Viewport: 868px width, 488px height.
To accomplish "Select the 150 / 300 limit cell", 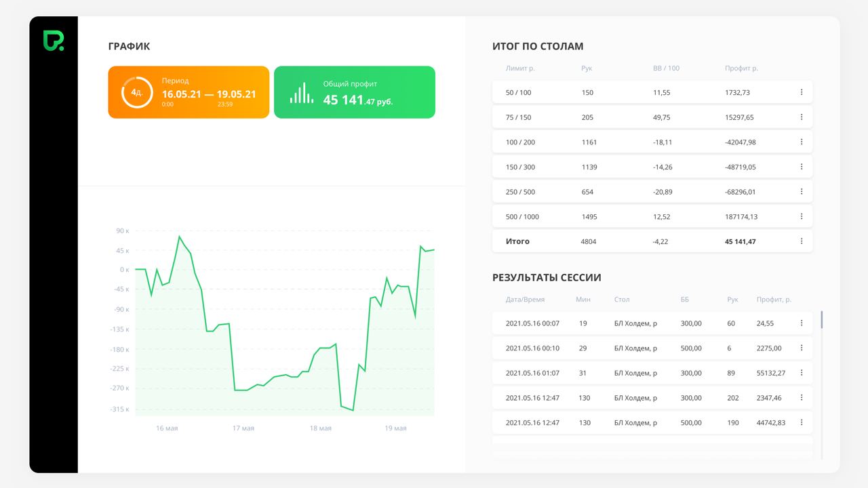I will click(520, 167).
